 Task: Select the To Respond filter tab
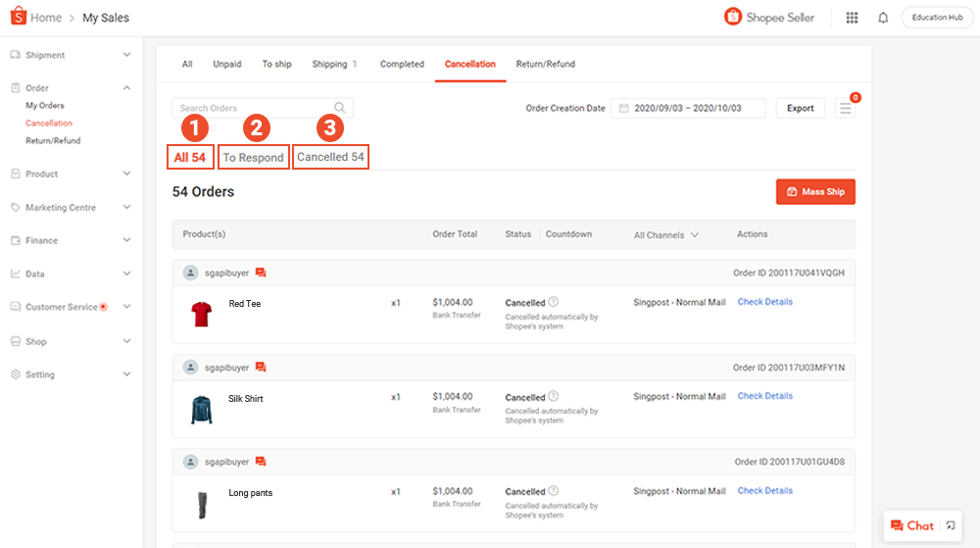pos(253,157)
